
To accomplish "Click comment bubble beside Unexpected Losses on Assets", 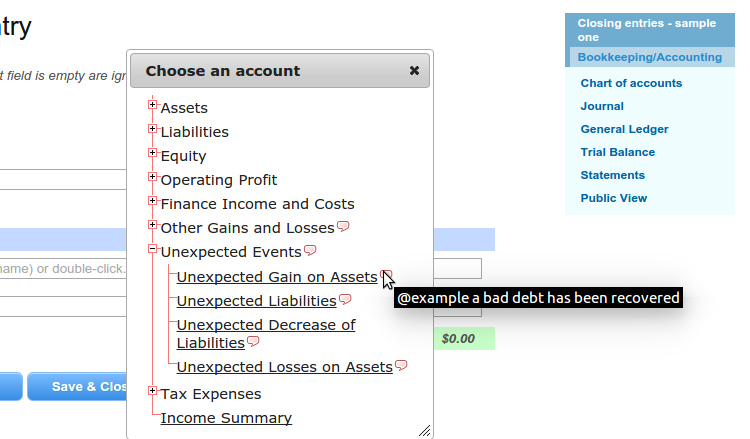I will [x=401, y=365].
